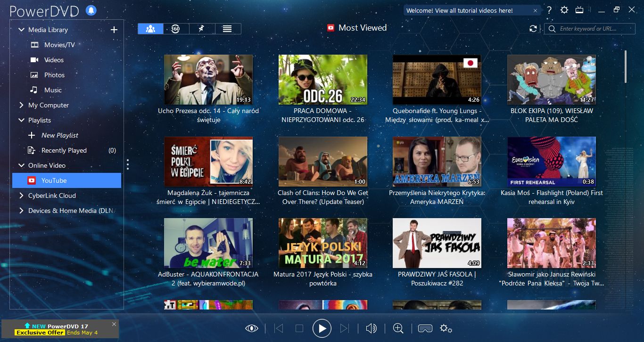
Task: Add media with the plus icon
Action: pyautogui.click(x=114, y=30)
